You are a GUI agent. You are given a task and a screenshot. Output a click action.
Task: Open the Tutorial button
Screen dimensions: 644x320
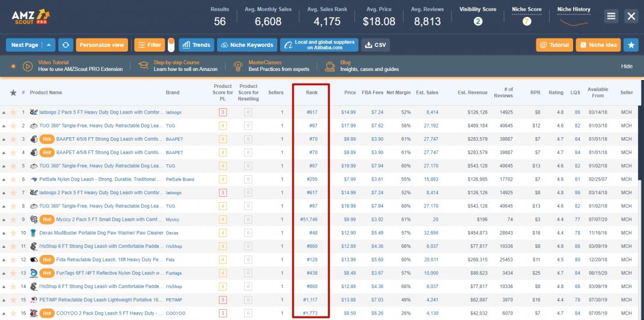[554, 45]
